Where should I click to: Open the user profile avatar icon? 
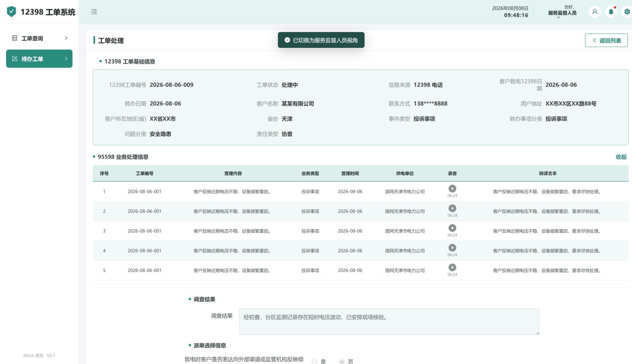[x=595, y=12]
